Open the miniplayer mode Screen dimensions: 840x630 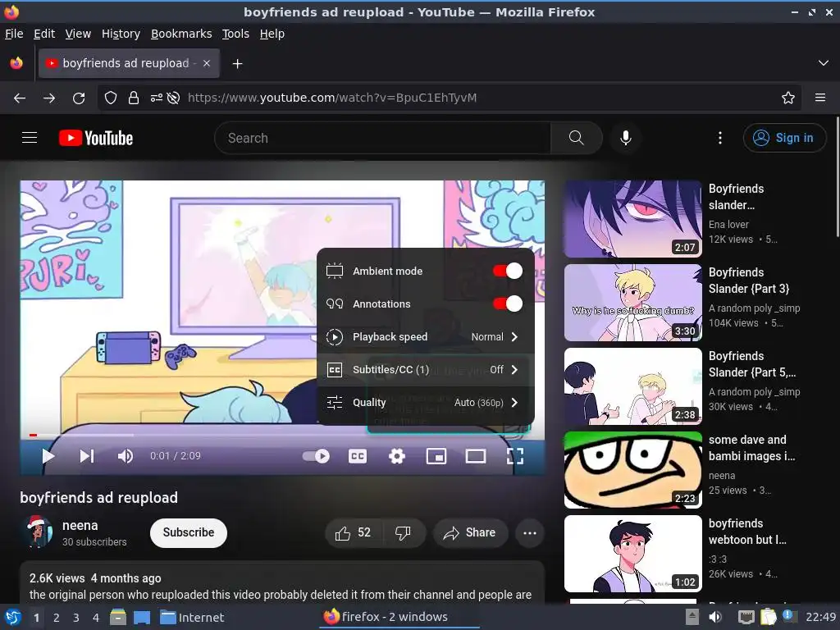tap(436, 456)
